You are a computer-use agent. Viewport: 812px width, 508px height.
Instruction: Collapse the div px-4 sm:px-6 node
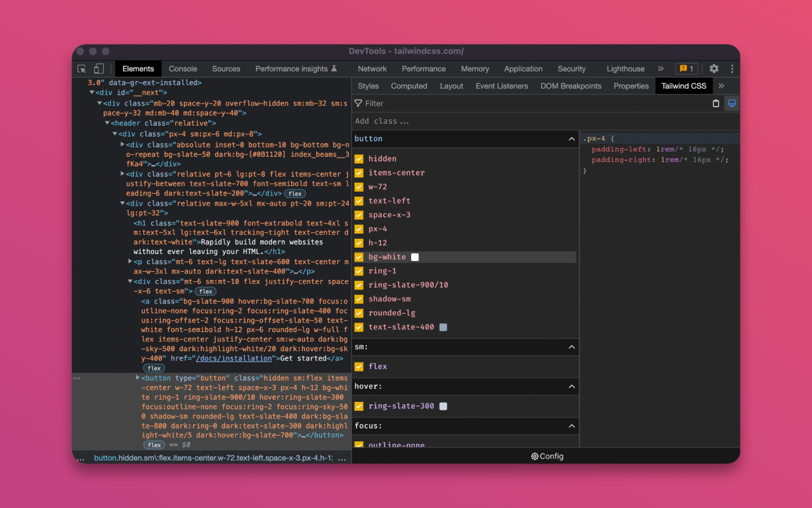(x=115, y=134)
